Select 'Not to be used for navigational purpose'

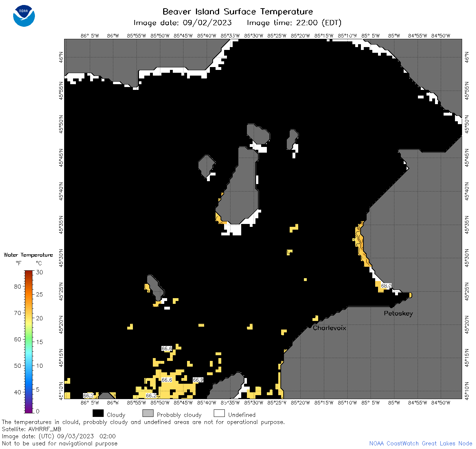59,443
